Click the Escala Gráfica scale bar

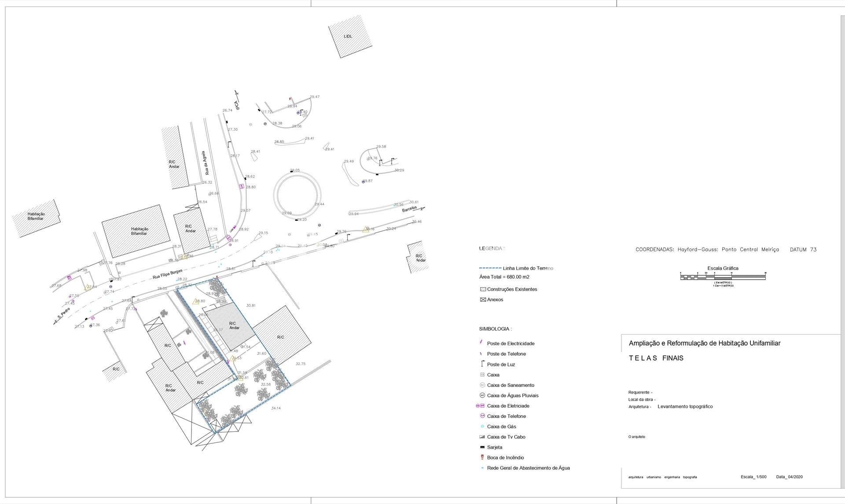(x=723, y=277)
